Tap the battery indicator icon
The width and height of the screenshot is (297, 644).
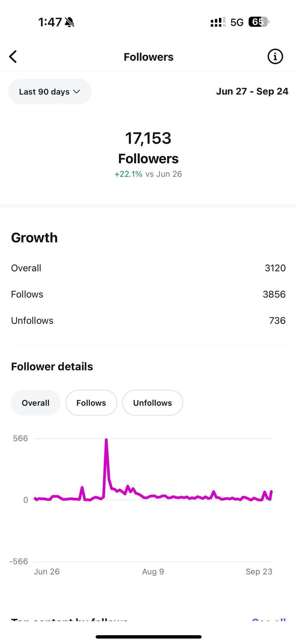[x=259, y=22]
